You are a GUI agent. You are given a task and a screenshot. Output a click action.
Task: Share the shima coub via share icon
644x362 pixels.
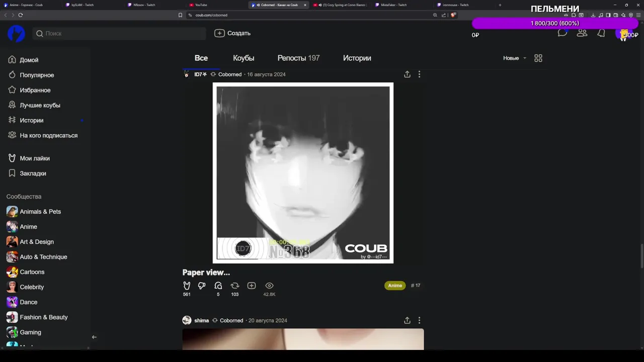[407, 320]
